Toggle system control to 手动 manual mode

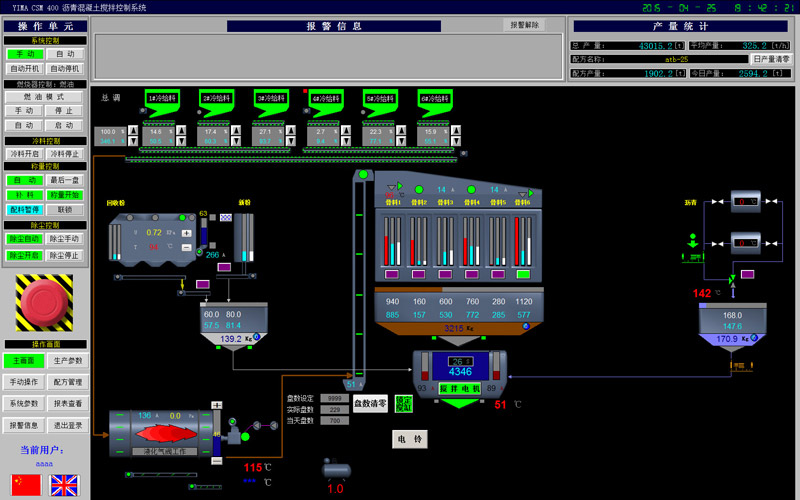(x=25, y=54)
